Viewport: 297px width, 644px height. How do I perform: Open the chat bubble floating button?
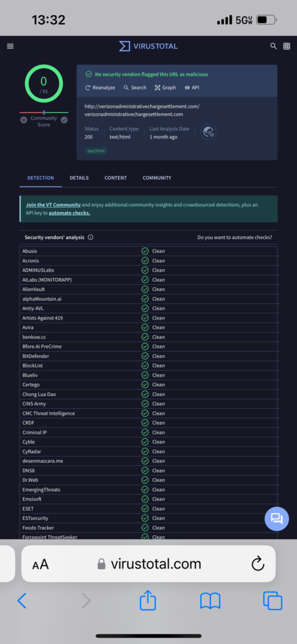(277, 519)
